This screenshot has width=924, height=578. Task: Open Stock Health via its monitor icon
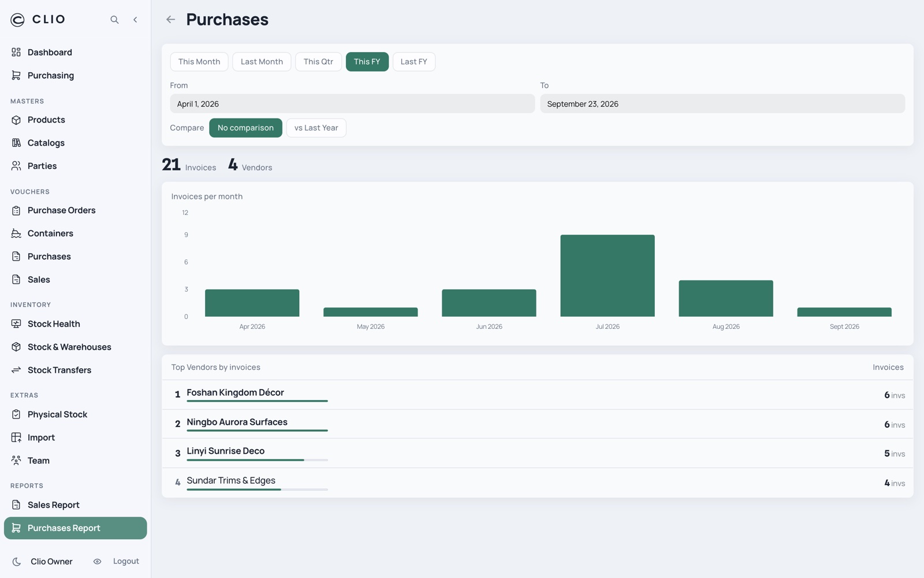(16, 324)
